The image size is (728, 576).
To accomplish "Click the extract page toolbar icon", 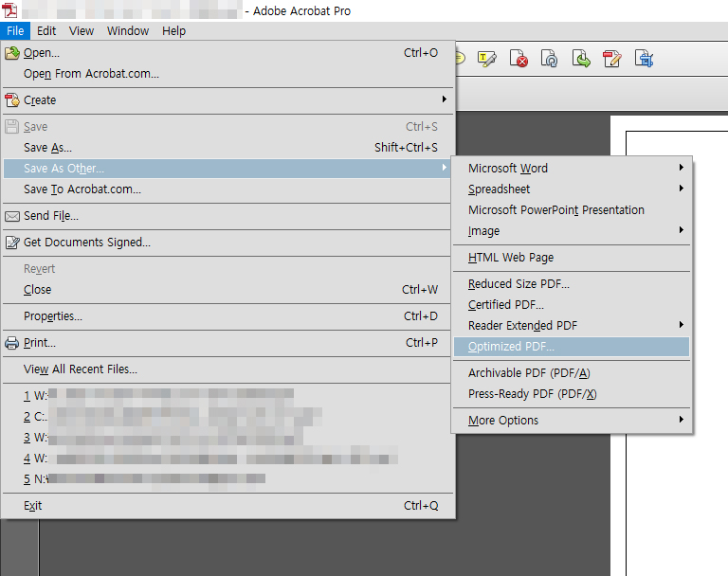I will coord(581,59).
